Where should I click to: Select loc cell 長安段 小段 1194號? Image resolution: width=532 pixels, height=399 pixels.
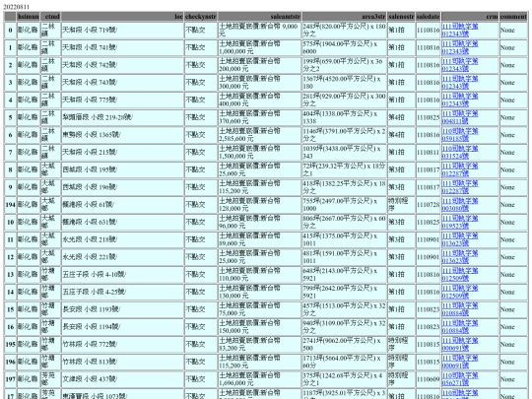pyautogui.click(x=122, y=327)
